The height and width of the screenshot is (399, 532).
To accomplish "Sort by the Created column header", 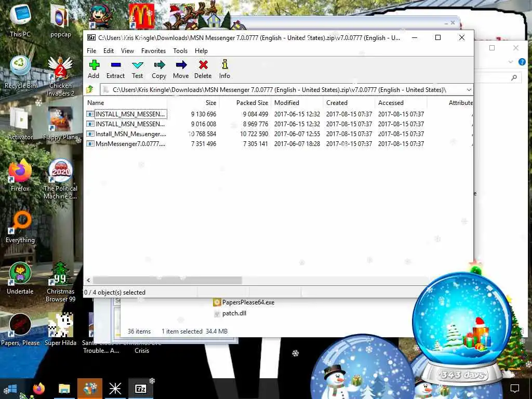I will pyautogui.click(x=349, y=103).
